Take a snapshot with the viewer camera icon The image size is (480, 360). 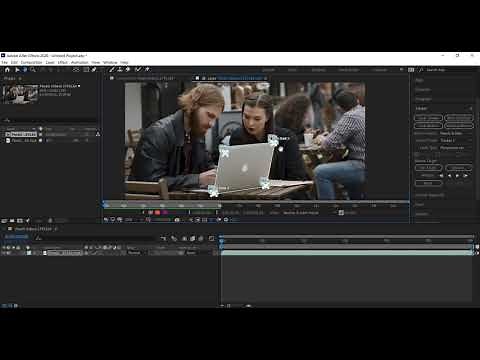(177, 220)
